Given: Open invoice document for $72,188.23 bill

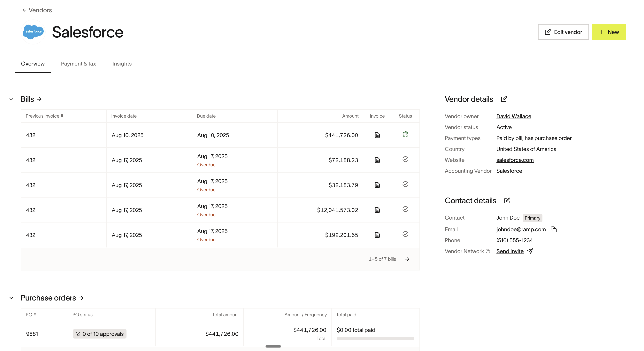Looking at the screenshot, I should [377, 160].
